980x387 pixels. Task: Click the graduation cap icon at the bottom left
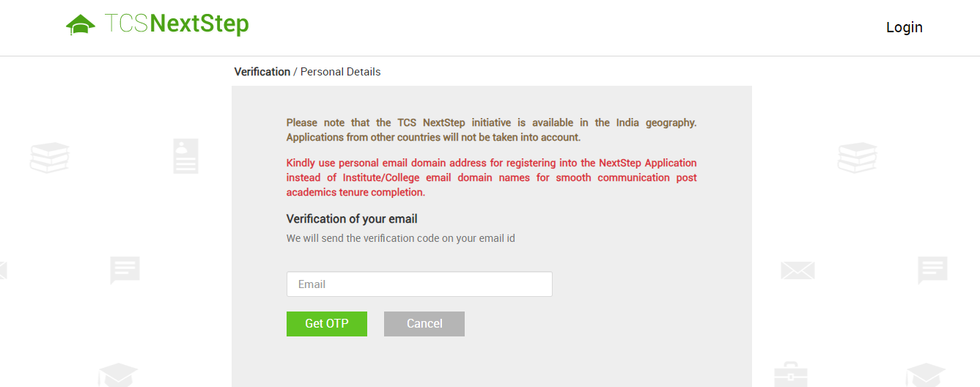click(x=118, y=375)
